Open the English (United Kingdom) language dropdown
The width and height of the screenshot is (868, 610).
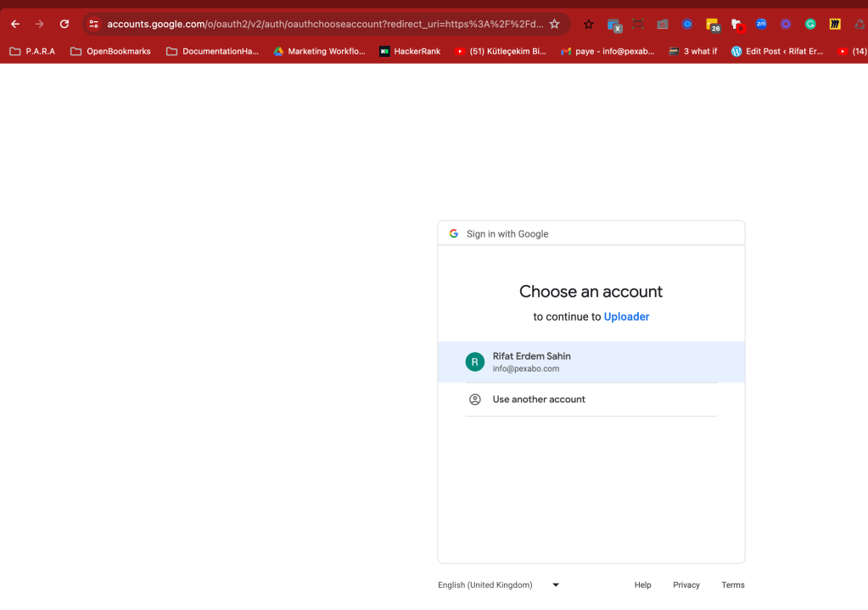pyautogui.click(x=498, y=585)
